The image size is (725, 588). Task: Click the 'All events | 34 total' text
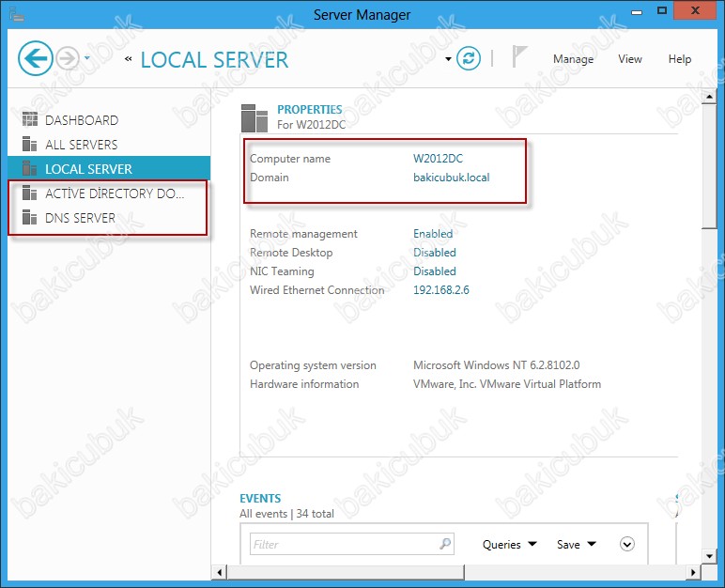click(x=286, y=514)
